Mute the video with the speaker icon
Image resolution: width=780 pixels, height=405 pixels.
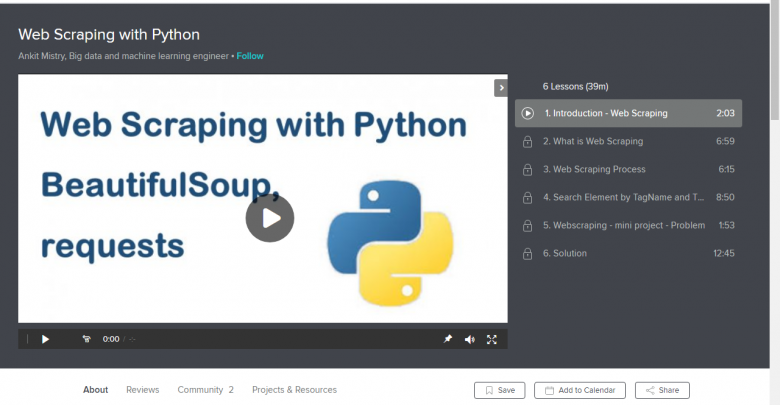[x=470, y=339]
